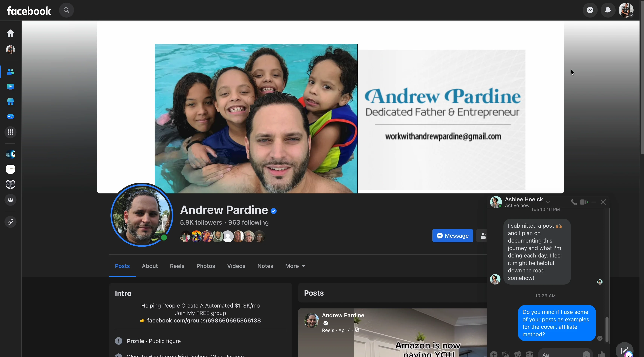Go to Home in the left sidebar
This screenshot has width=644, height=357.
[10, 33]
